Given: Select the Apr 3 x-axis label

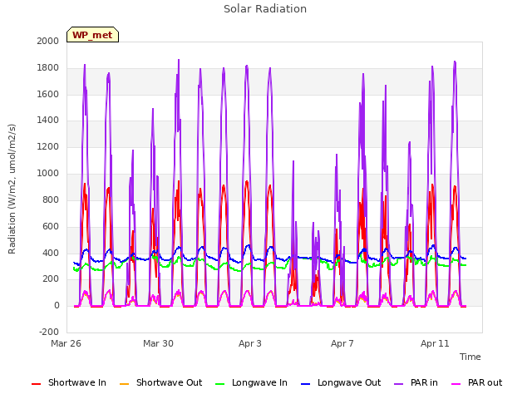Looking at the screenshot, I should 250,343.
